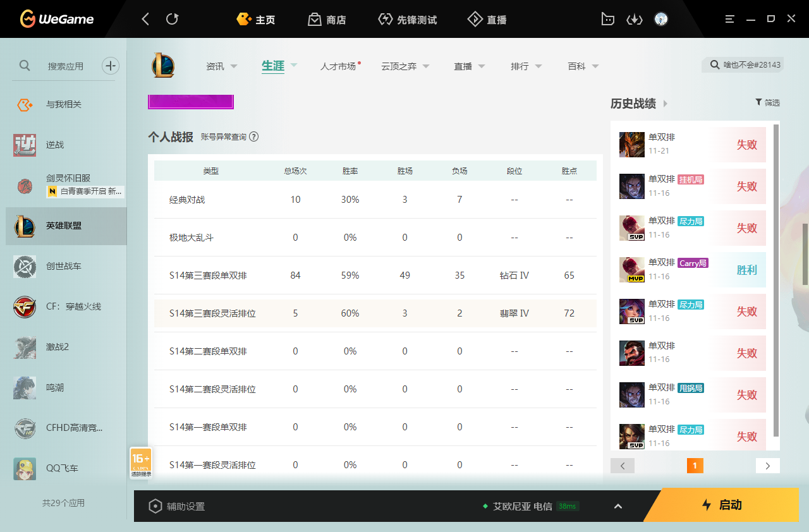Select 与我相关 in the sidebar
This screenshot has width=809, height=532.
[x=63, y=104]
